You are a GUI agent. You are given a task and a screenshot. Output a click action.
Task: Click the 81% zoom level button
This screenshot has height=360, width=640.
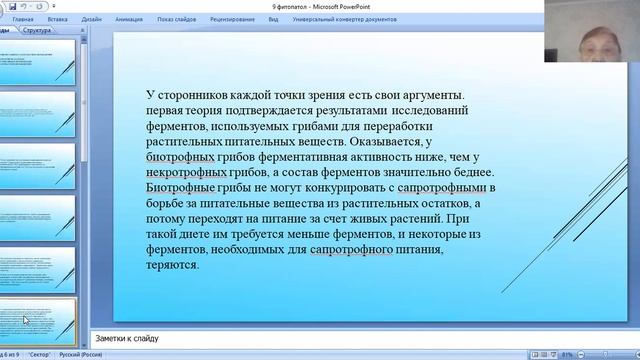[567, 355]
